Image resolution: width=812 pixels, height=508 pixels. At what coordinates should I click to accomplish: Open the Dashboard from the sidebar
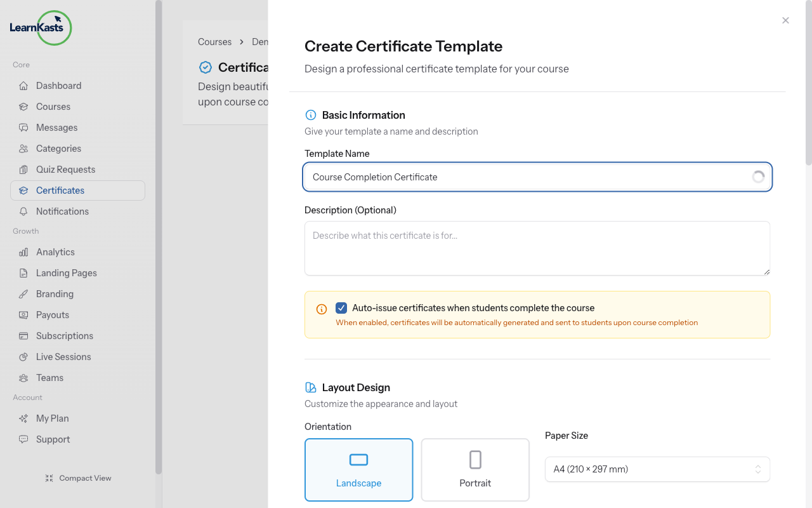pos(59,85)
